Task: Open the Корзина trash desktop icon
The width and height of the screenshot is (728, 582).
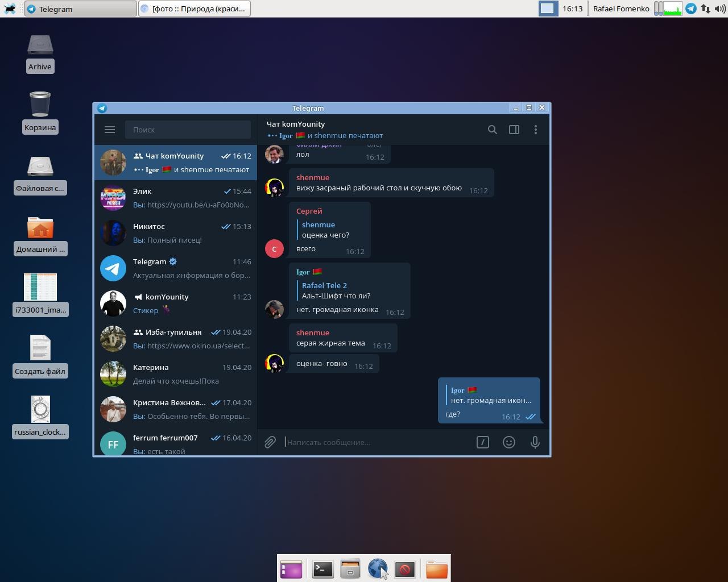Action: [40, 113]
